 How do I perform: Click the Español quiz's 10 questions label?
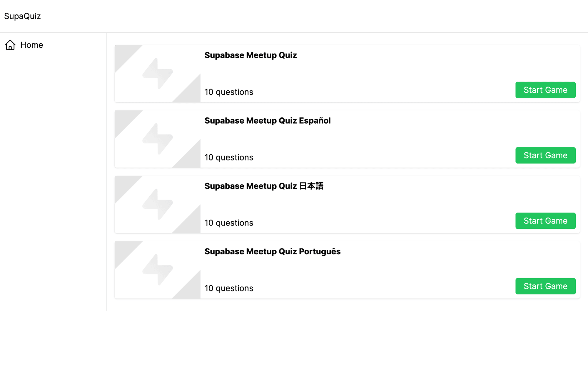229,158
